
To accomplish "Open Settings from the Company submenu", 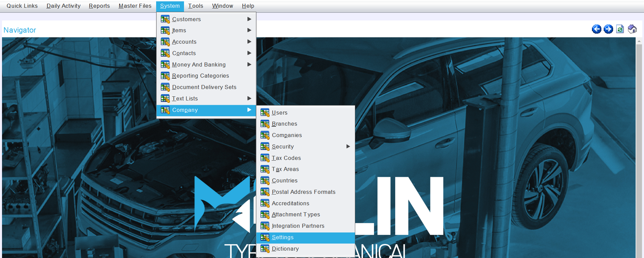I will pos(306,238).
